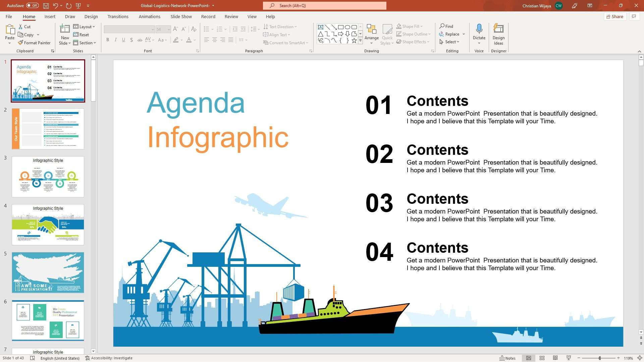Click the New Slide icon
Viewport: 644px width, 362px height.
coord(65,29)
